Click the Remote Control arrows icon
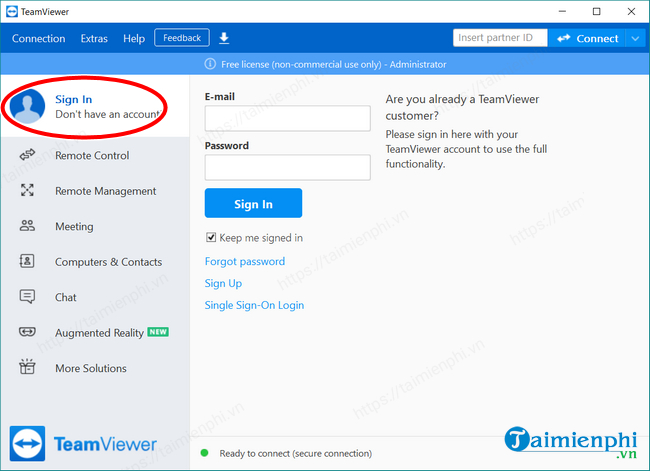650x471 pixels. tap(27, 155)
